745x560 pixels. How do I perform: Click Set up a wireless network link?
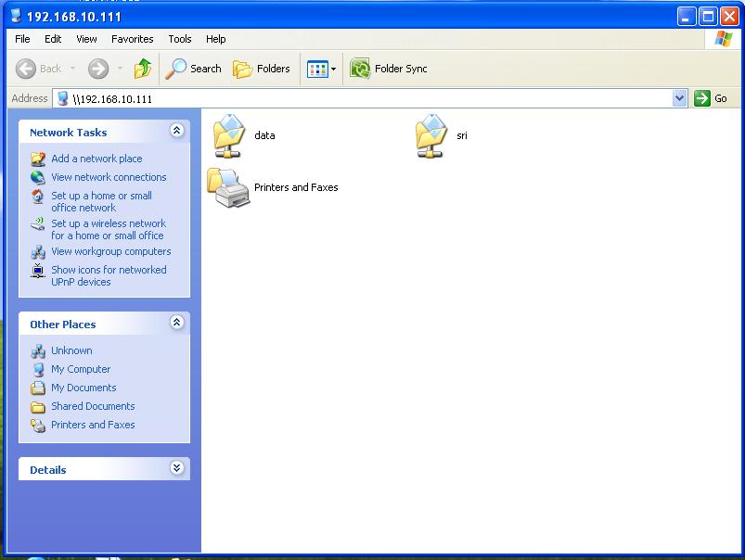click(x=109, y=229)
